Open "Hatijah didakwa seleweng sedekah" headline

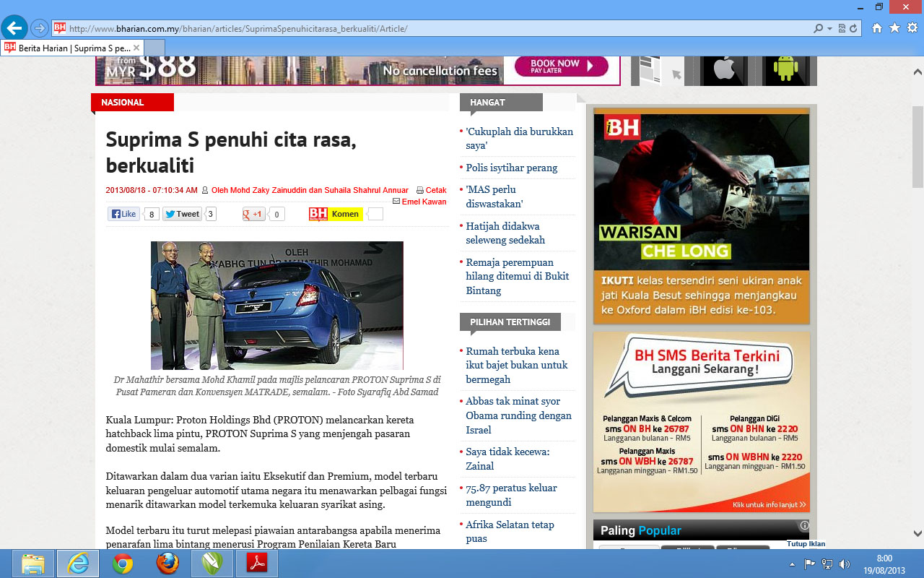[x=505, y=233]
